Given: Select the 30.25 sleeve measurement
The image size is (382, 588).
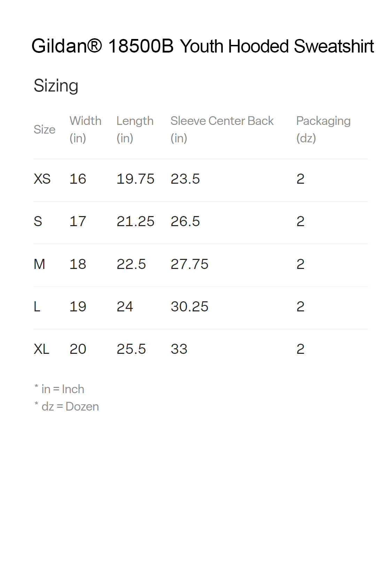Looking at the screenshot, I should pos(189,307).
